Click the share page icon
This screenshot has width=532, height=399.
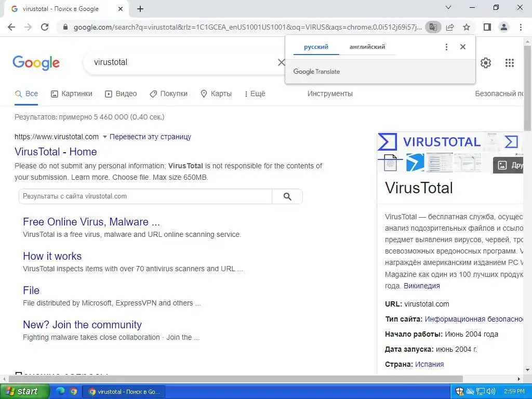coord(450,27)
